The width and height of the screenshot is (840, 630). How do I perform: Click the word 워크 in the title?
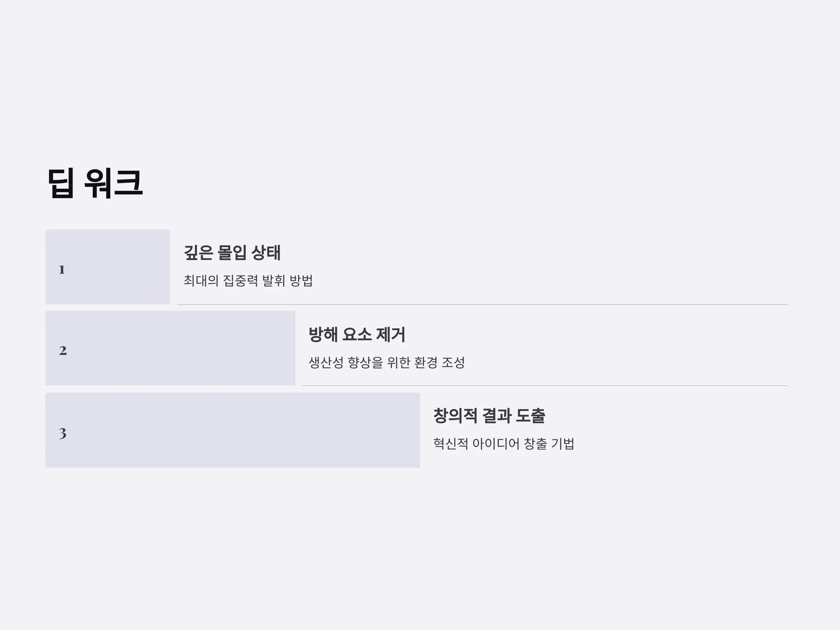(113, 183)
